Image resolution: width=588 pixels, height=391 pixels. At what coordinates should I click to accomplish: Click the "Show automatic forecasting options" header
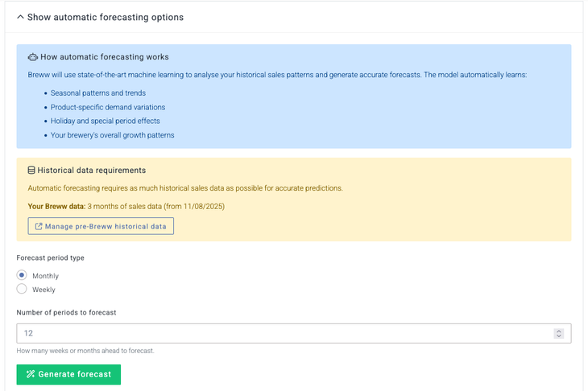106,17
